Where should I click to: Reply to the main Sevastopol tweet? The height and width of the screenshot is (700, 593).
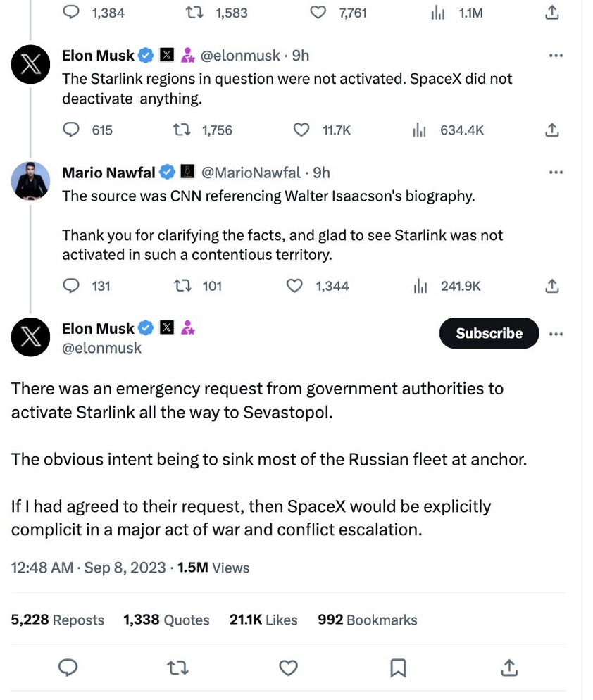68,667
